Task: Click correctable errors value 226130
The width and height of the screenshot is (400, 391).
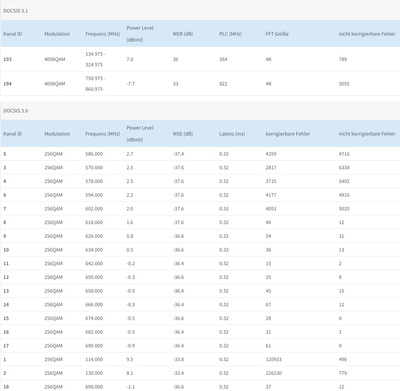Action: (x=273, y=373)
